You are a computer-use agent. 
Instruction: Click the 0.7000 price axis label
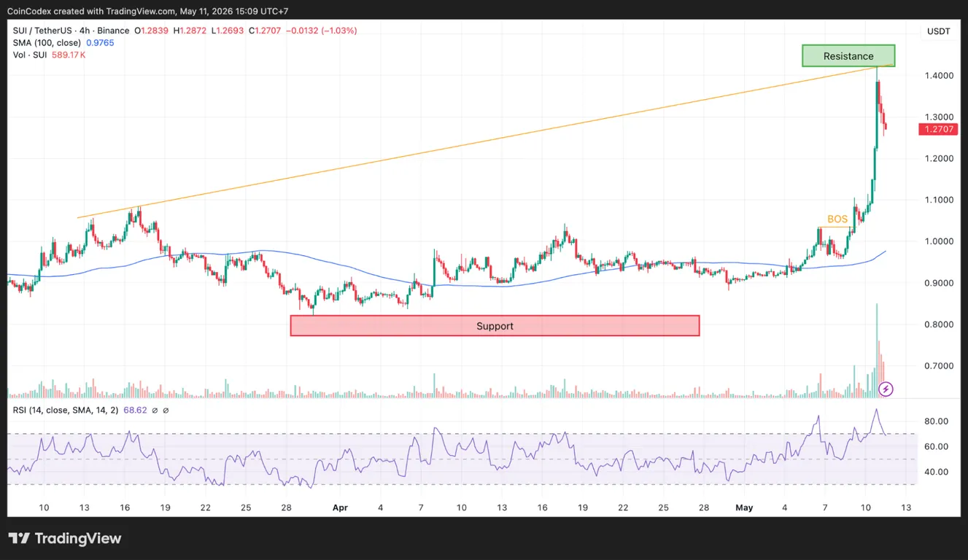tap(938, 366)
